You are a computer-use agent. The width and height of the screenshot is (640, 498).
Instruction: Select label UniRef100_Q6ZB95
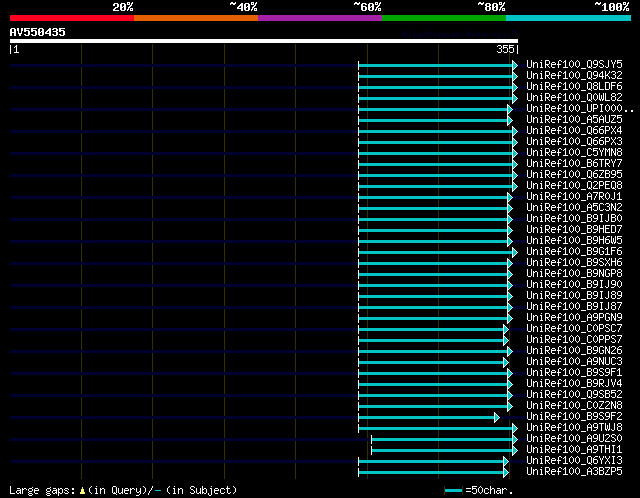[574, 175]
